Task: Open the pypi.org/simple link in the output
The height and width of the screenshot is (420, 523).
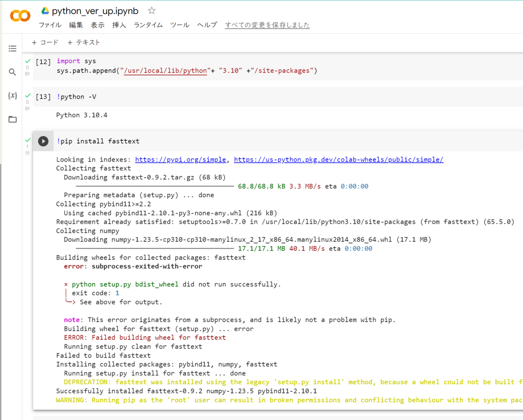Action: coord(180,159)
